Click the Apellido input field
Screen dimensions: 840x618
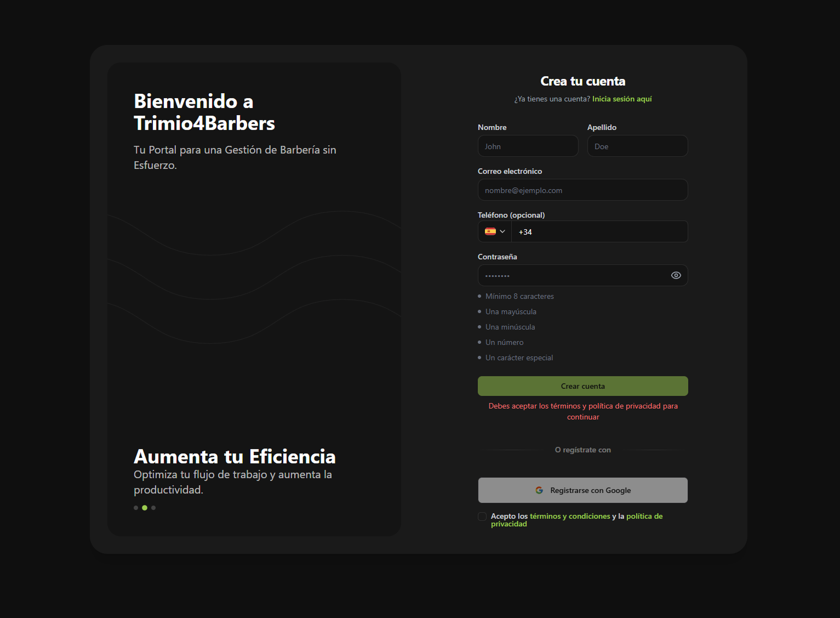click(637, 146)
